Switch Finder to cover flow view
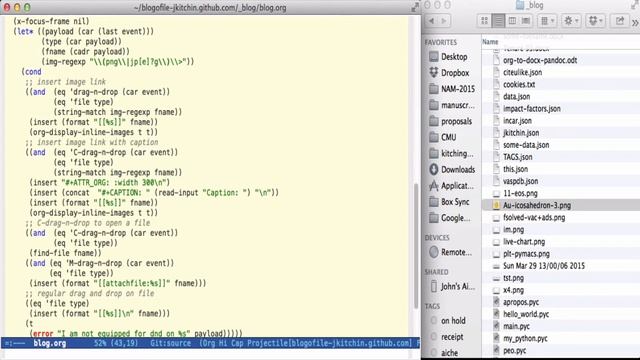The height and width of the screenshot is (360, 640). [526, 21]
